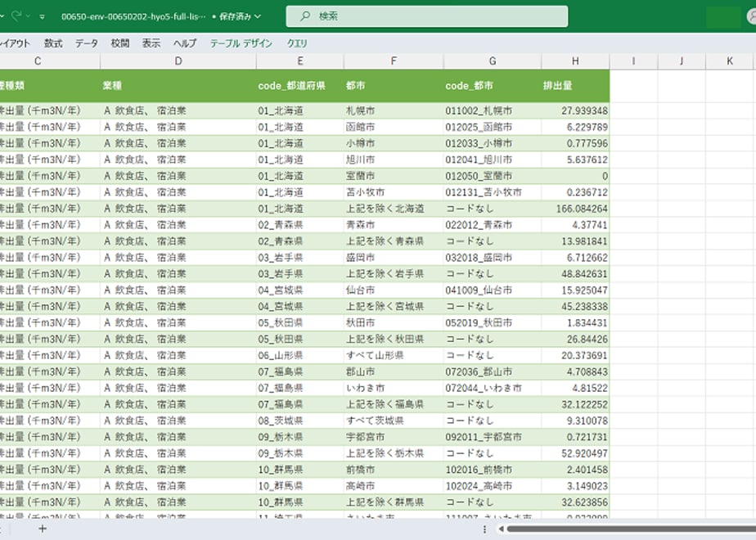This screenshot has width=756, height=540.
Task: Select column E header
Action: (300, 61)
